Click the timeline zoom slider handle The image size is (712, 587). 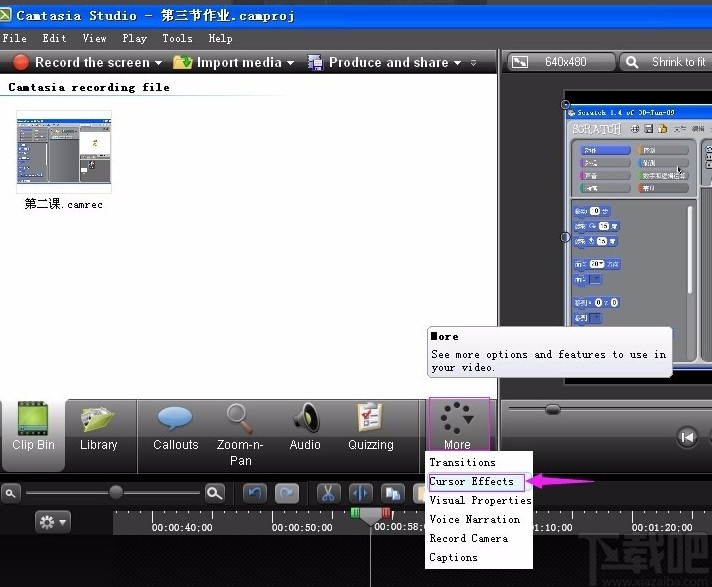(x=116, y=492)
